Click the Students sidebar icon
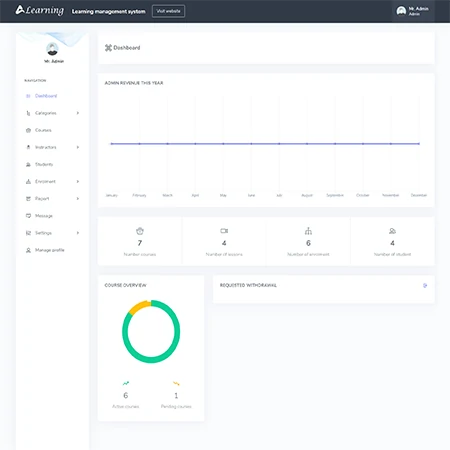Viewport: 450px width, 450px height. point(28,165)
